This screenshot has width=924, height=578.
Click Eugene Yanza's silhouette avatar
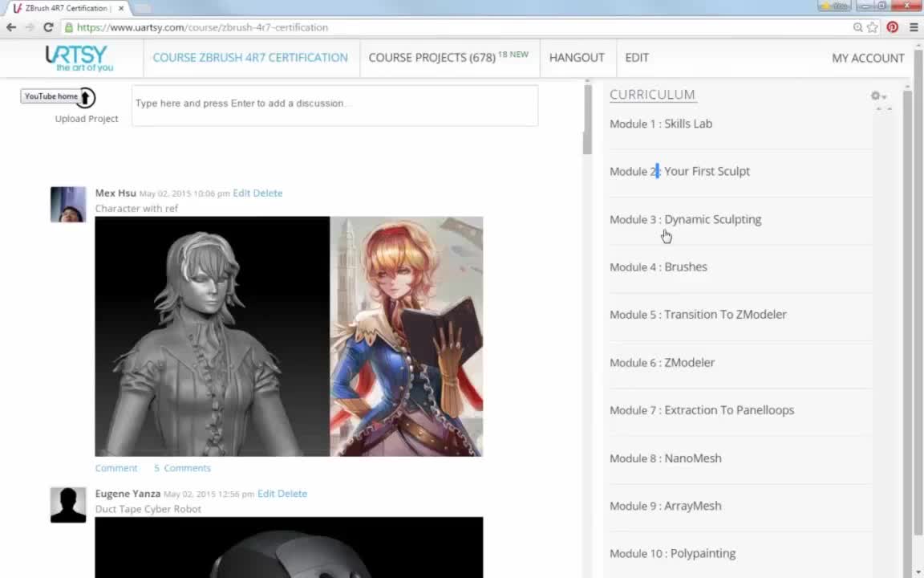tap(67, 505)
